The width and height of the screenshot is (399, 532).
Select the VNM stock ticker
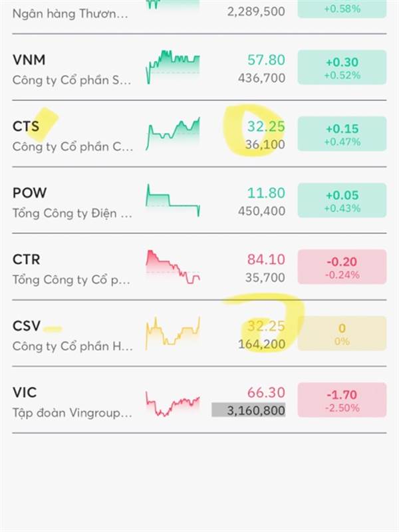29,60
